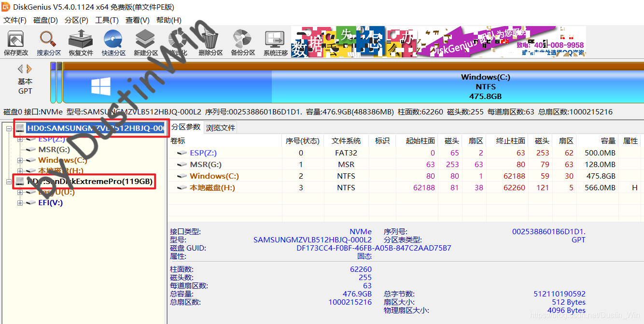
Task: Click the drive icon beside Windows(C:) in the partition table
Action: 182,176
